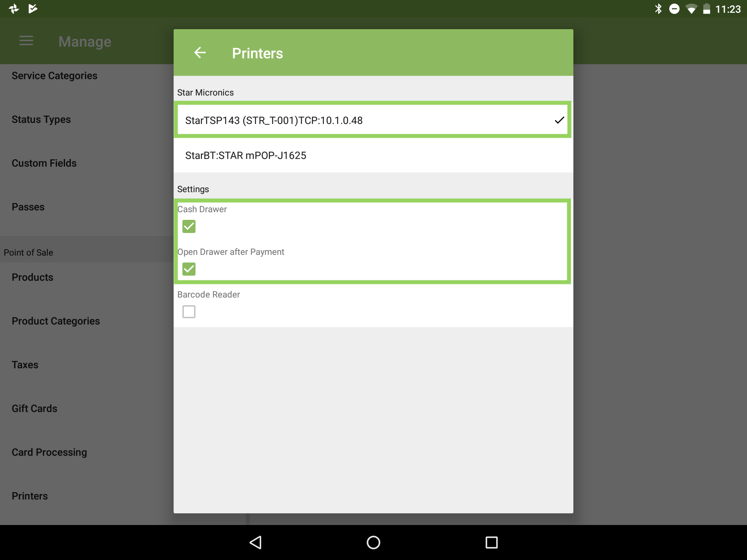The height and width of the screenshot is (560, 747).
Task: Tap the Wi-Fi status bar icon
Action: (691, 9)
